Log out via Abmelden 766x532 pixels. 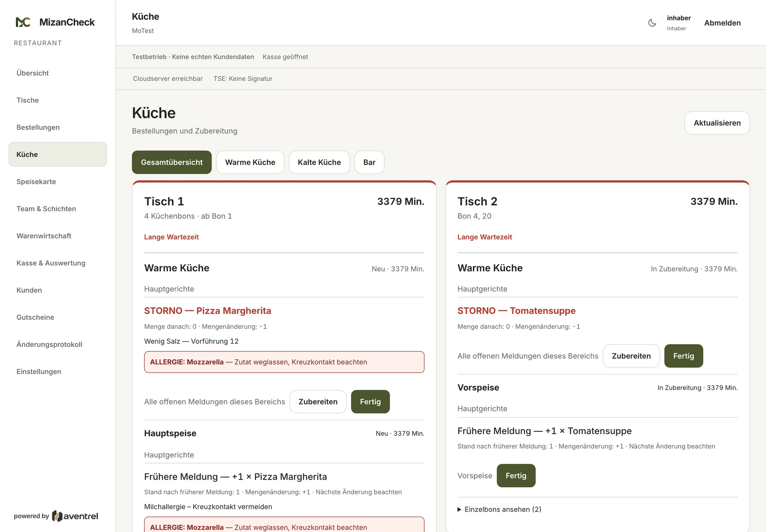click(722, 23)
